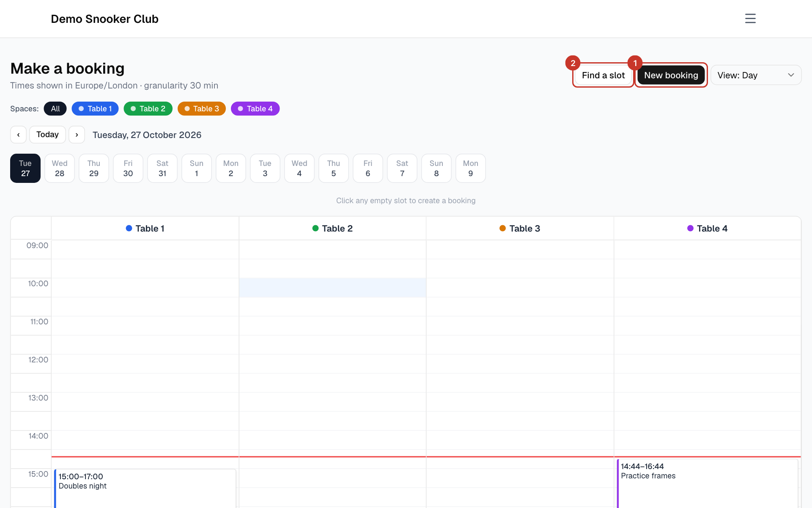The height and width of the screenshot is (508, 812).
Task: Select Sun 8 date tab
Action: [x=436, y=168]
